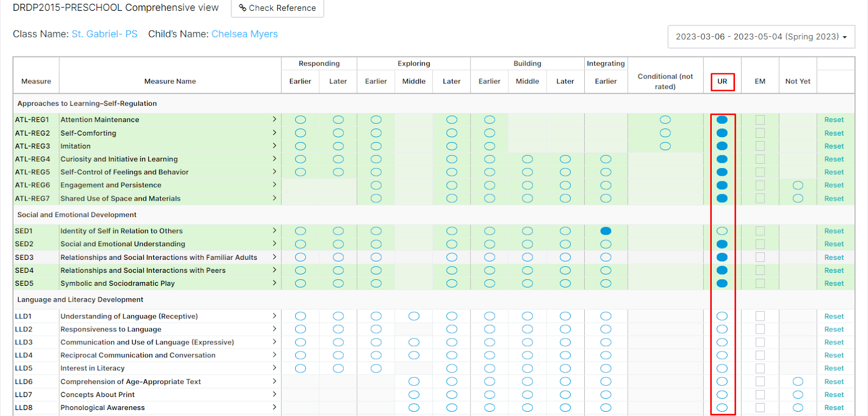Check the EM box for LLD1
Screen dimensions: 868x416
(x=760, y=316)
